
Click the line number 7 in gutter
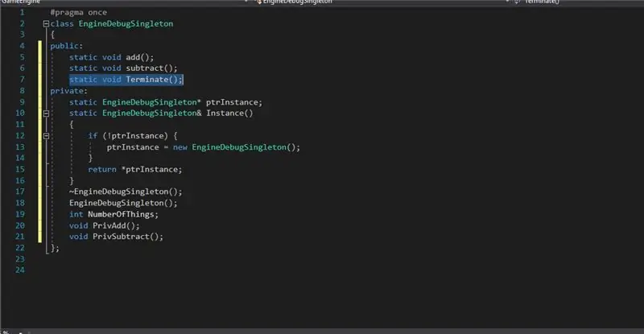click(x=22, y=80)
